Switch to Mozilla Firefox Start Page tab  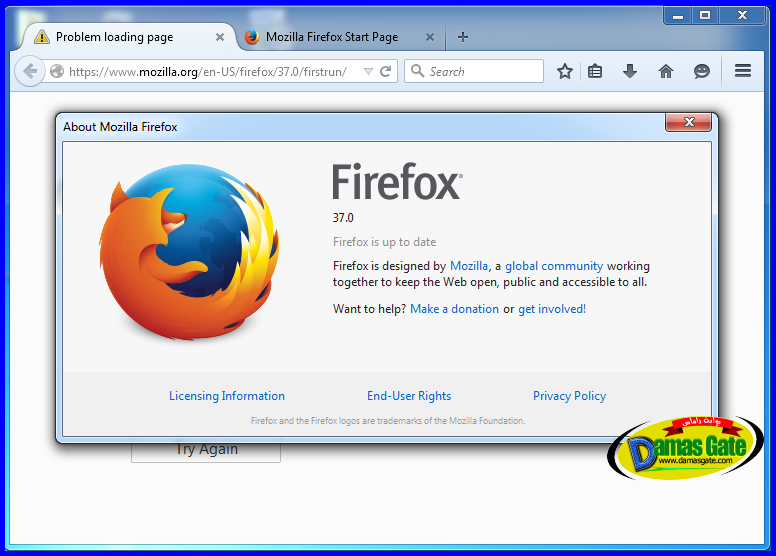(341, 37)
